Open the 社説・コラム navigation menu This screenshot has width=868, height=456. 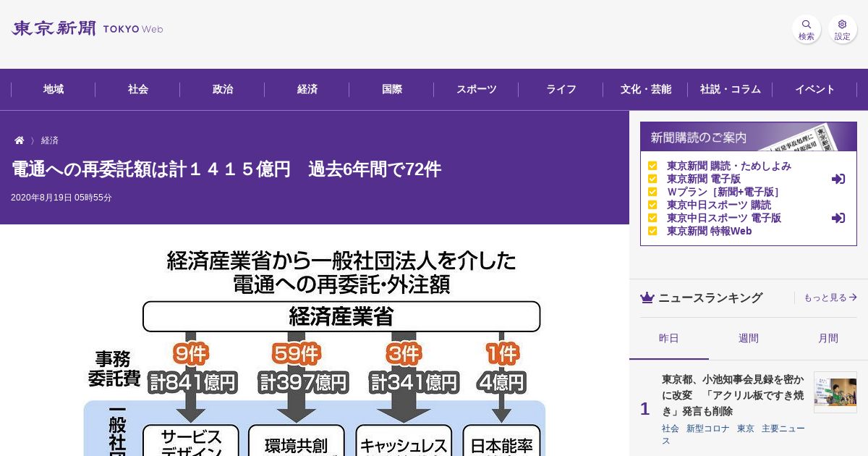[x=731, y=90]
